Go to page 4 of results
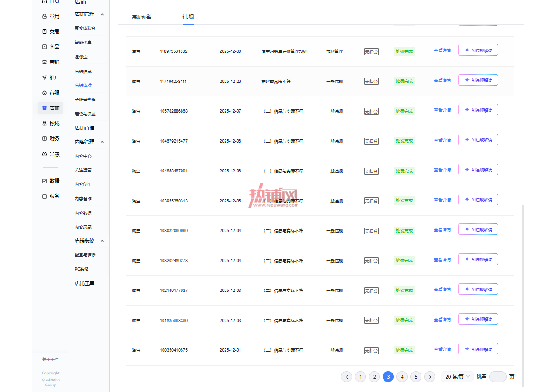 pos(402,377)
